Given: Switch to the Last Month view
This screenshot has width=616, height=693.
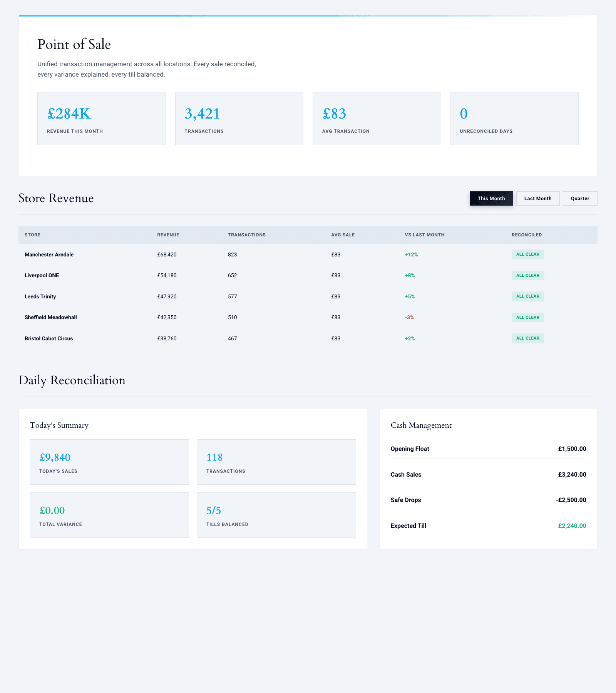Looking at the screenshot, I should 538,198.
